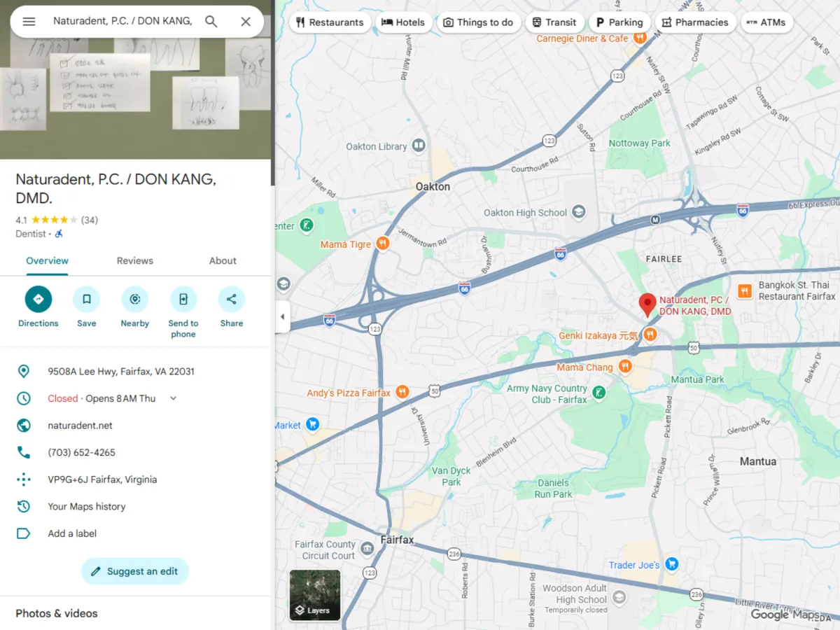Click the 34 reviews count

click(90, 220)
